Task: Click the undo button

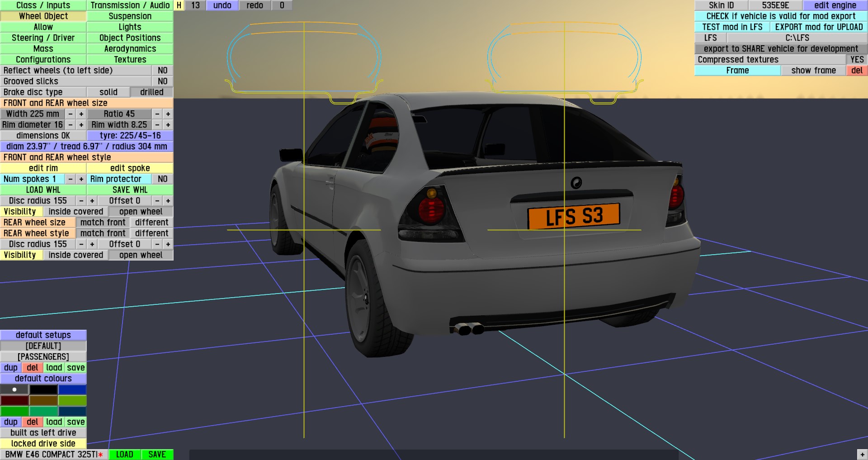Action: point(222,5)
